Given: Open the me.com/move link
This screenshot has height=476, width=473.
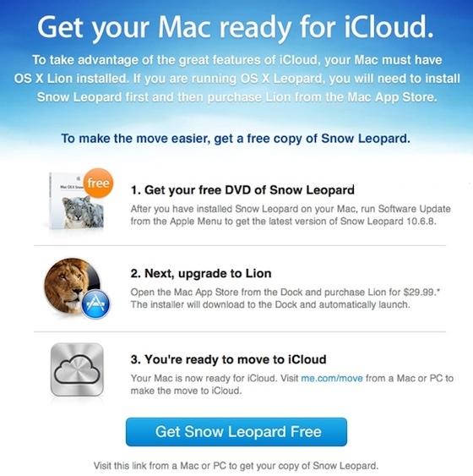Looking at the screenshot, I should click(332, 378).
